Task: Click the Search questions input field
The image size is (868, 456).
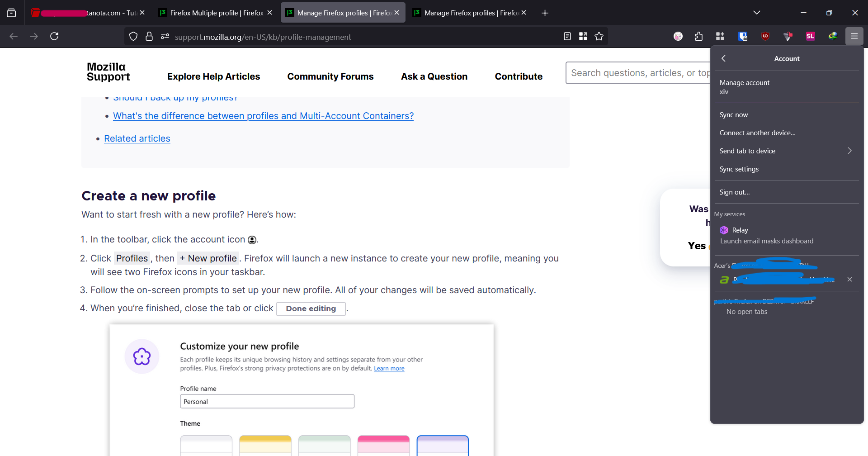Action: tap(637, 73)
